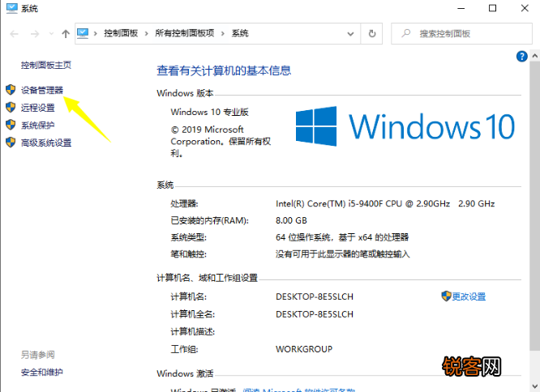Open help with blue question mark
This screenshot has height=392, width=540.
coord(521,56)
